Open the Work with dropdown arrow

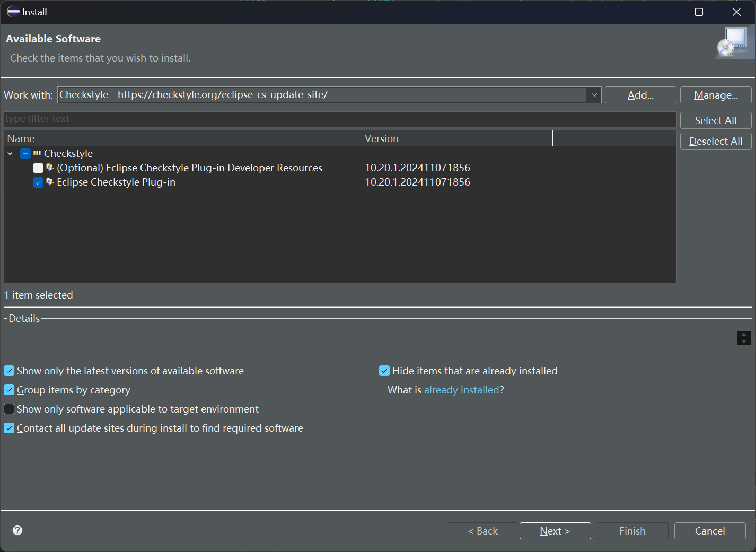tap(594, 95)
